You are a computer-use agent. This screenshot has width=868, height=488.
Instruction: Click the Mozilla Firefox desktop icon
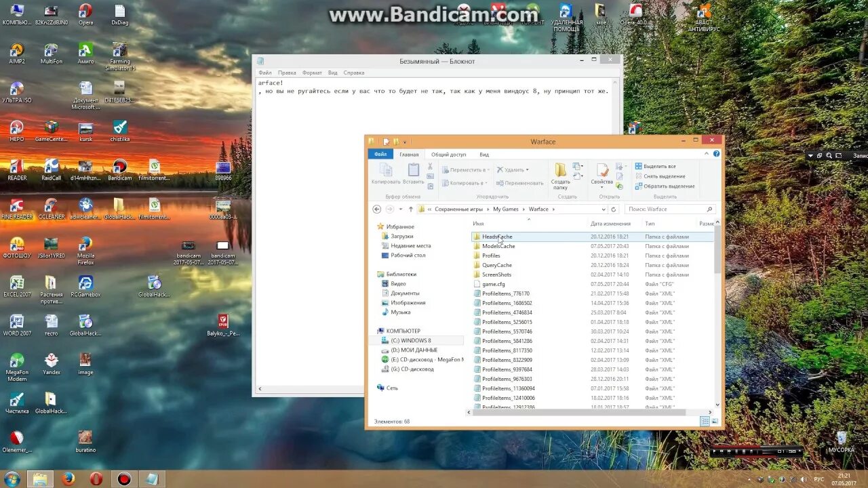pos(85,250)
